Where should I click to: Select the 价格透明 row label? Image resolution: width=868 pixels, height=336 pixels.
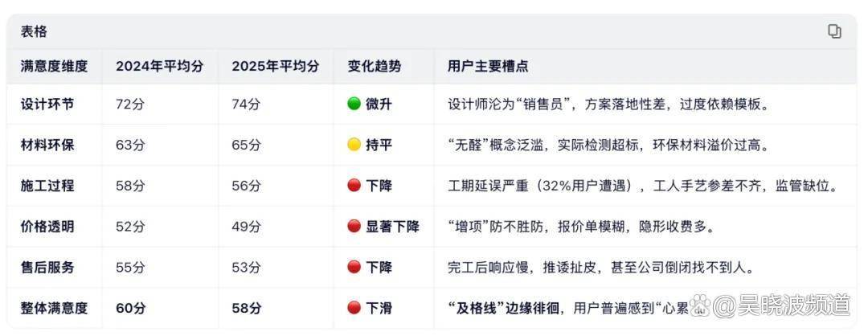point(47,227)
